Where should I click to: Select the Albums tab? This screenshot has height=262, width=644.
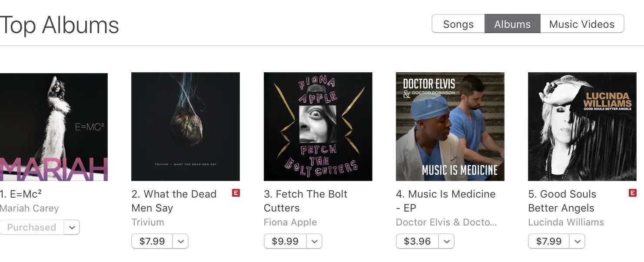[512, 24]
